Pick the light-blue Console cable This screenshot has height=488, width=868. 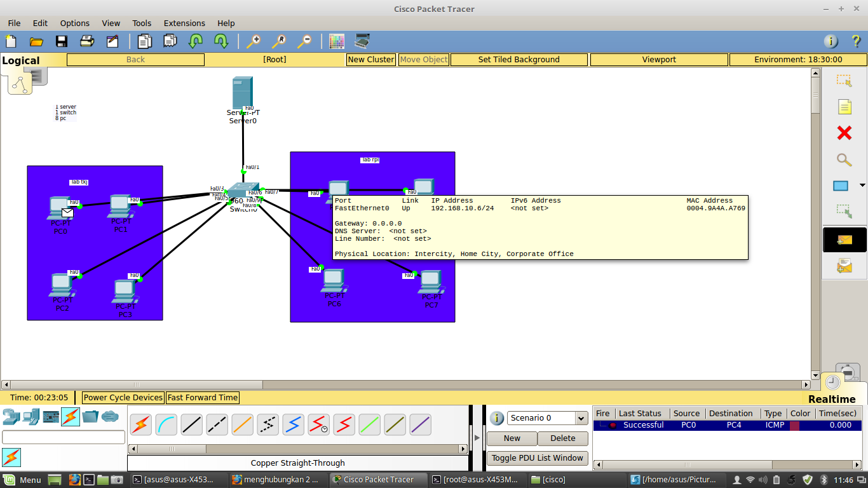click(166, 424)
